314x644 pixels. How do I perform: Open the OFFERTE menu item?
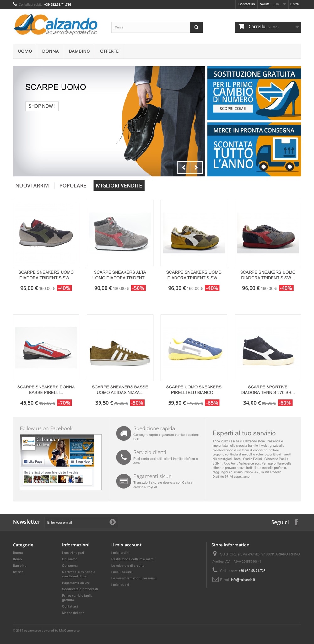coord(109,51)
